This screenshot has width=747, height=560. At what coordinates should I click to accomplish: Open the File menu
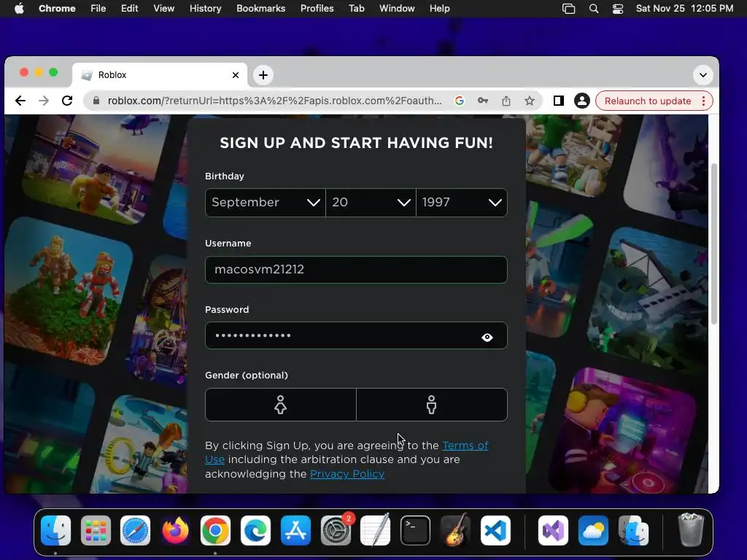tap(98, 8)
